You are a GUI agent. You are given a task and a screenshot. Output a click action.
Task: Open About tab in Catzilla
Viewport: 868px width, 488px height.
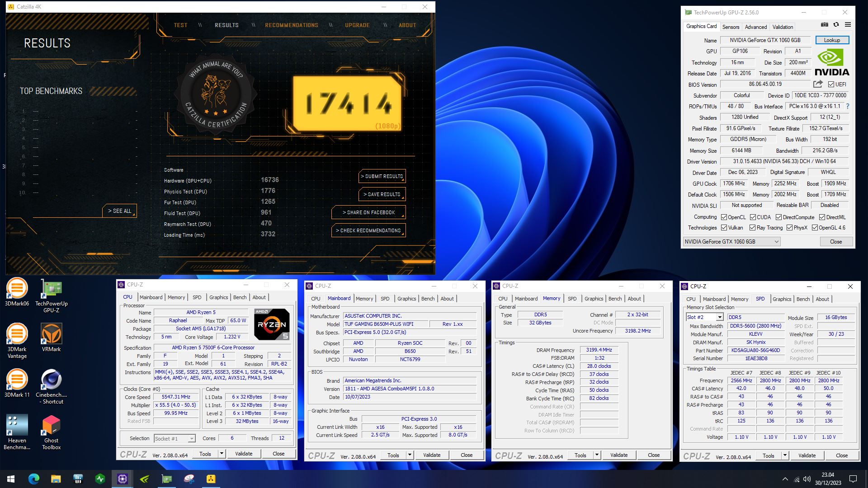407,25
